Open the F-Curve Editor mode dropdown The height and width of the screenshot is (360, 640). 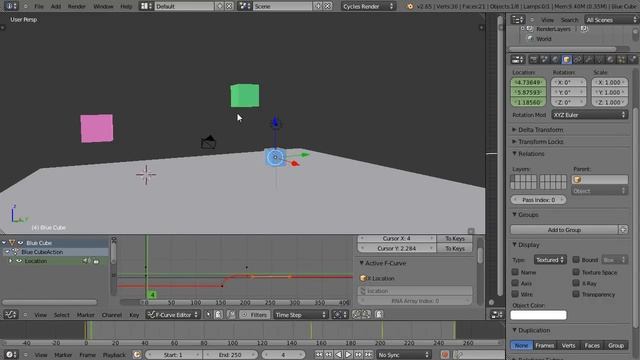pyautogui.click(x=173, y=315)
